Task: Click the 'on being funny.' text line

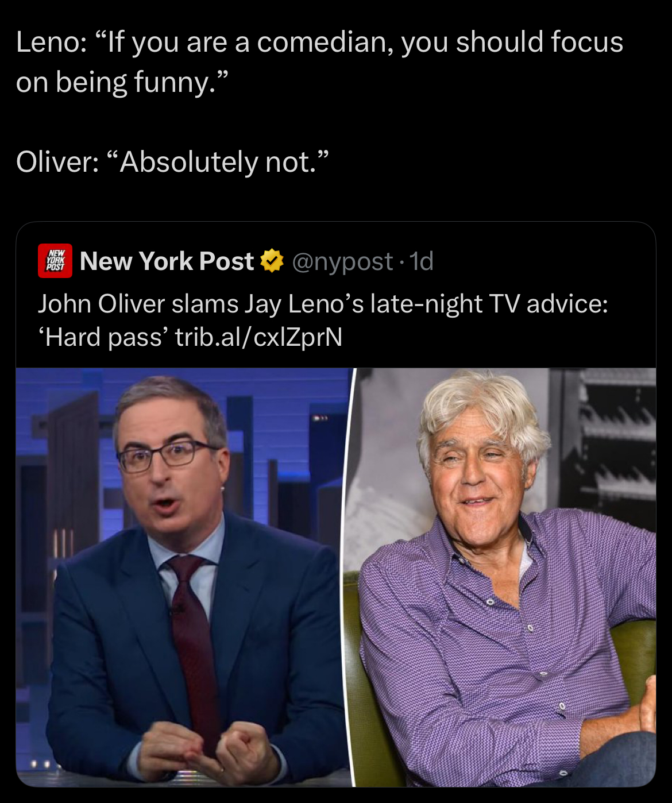Action: coord(122,82)
